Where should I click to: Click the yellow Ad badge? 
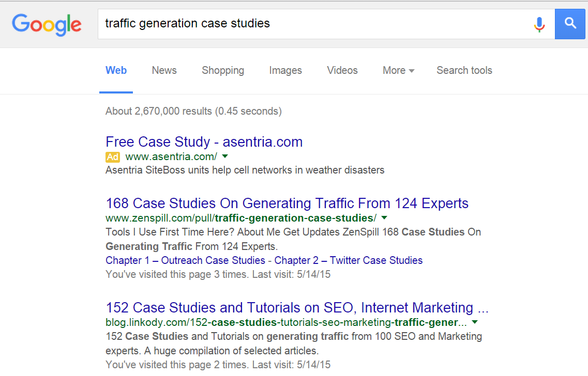[113, 157]
